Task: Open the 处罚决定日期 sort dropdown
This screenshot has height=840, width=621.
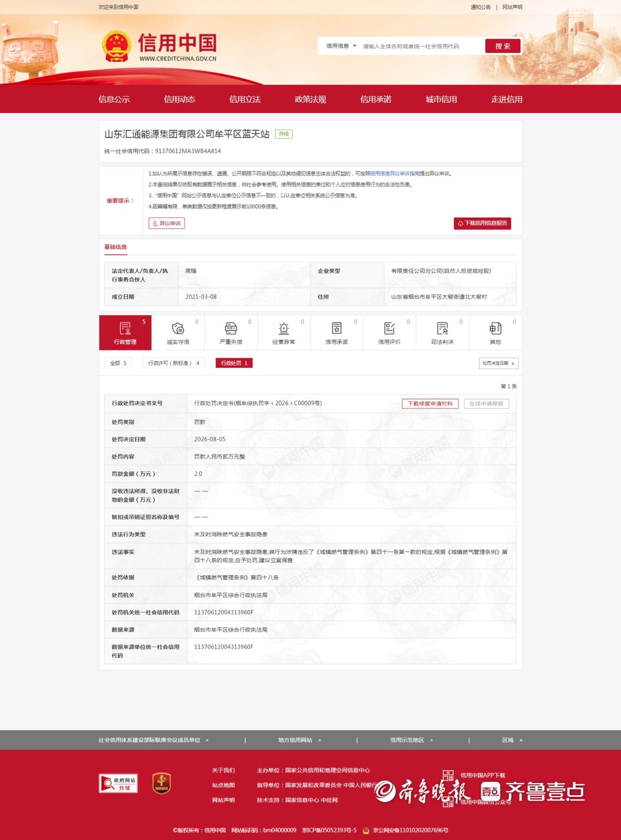Action: point(499,363)
